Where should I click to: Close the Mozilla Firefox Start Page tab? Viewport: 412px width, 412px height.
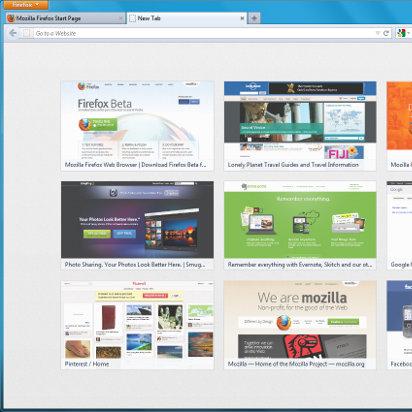point(121,18)
